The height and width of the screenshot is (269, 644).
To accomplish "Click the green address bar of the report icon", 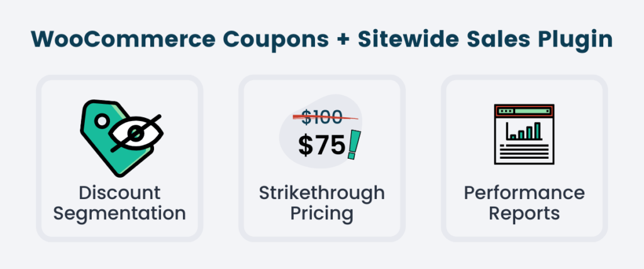I will [x=532, y=111].
